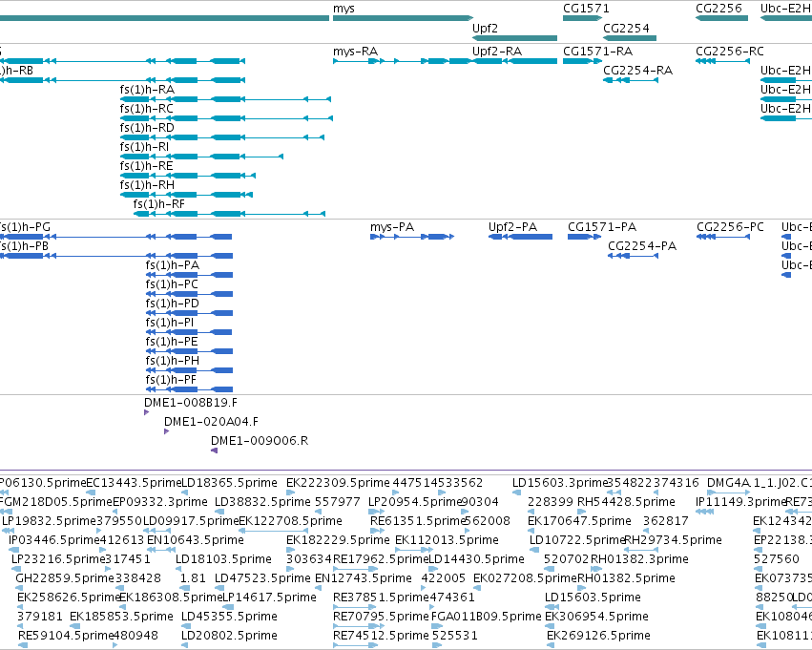Click the fs(1)h-PE protein label
The image size is (812, 650).
(172, 343)
